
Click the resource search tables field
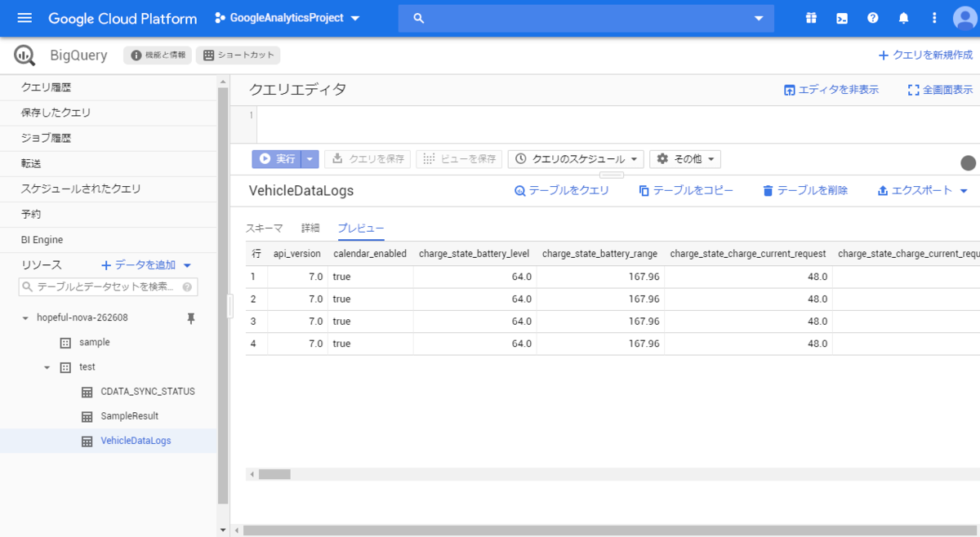[x=108, y=287]
